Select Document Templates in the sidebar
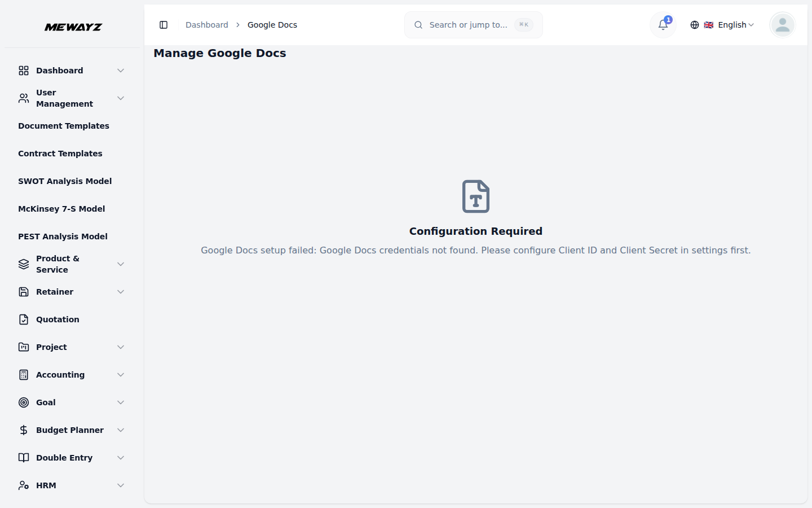Viewport: 812px width, 508px height. point(64,125)
